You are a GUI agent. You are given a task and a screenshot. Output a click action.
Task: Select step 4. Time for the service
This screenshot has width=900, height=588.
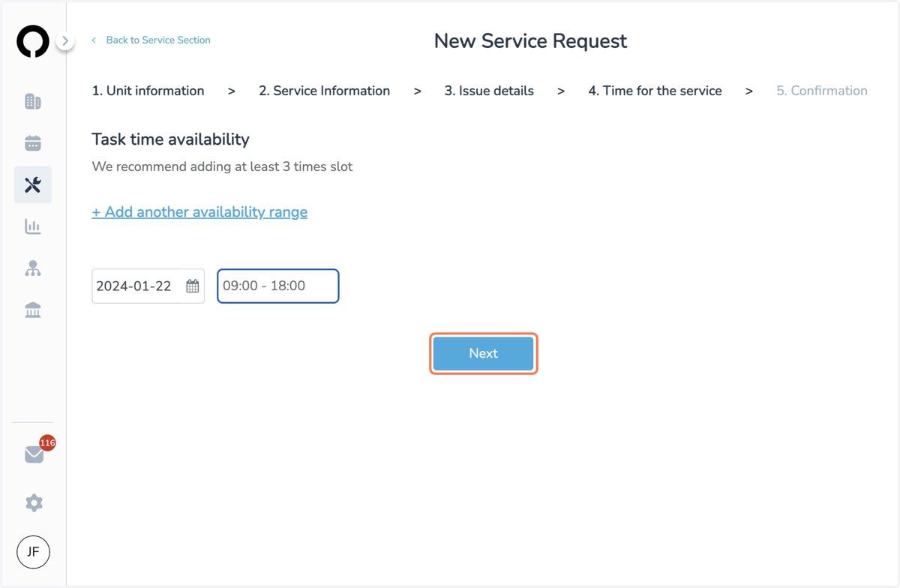pos(655,91)
